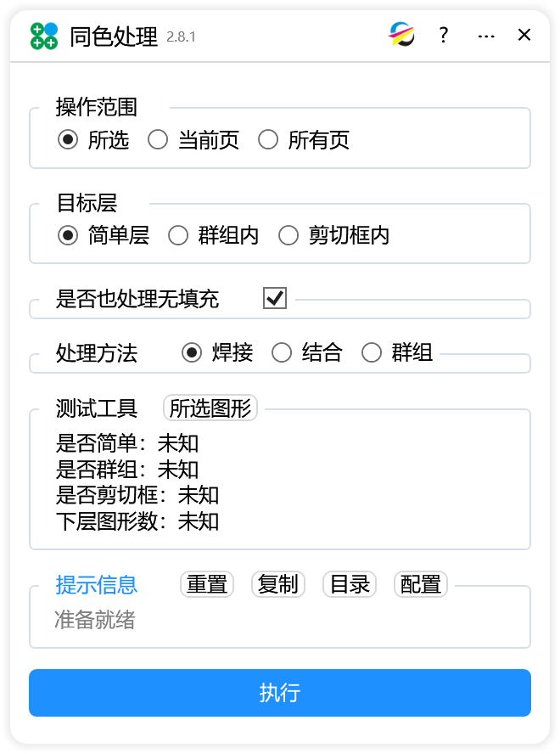Viewport: 560px width, 754px height.
Task: Select the 所有页 scope option
Action: tap(269, 140)
